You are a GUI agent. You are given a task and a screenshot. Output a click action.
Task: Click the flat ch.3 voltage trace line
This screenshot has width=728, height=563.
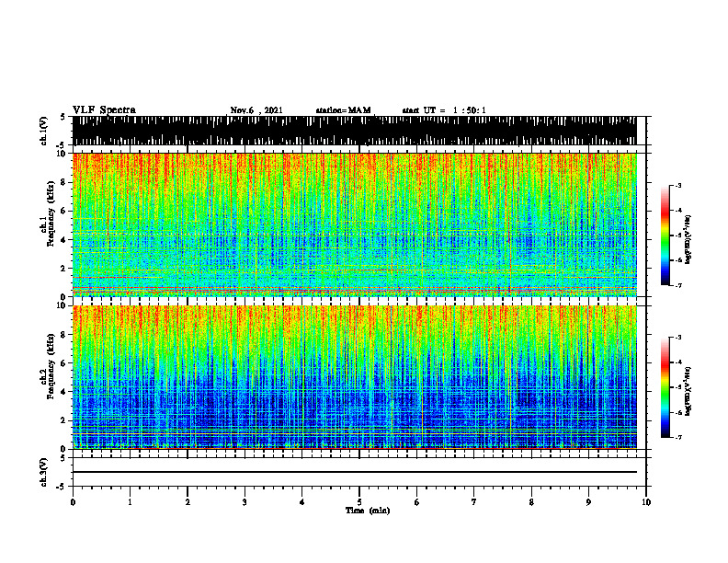[x=355, y=472]
